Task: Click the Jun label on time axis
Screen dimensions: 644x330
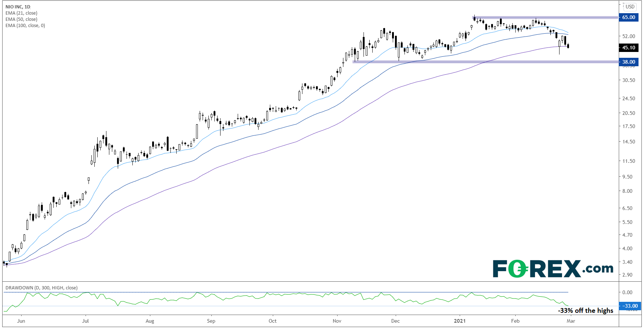Action: [21, 321]
